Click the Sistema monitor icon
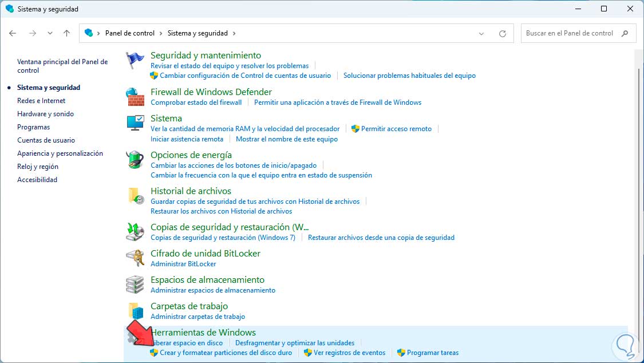644x363 pixels. [135, 123]
